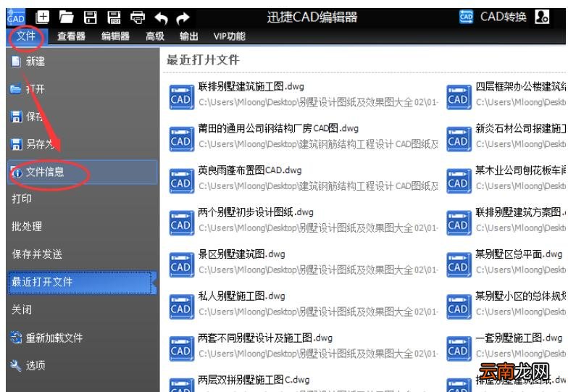The height and width of the screenshot is (392, 576).
Task: Open recent file 某别墅小区的总体规划
Action: click(520, 296)
